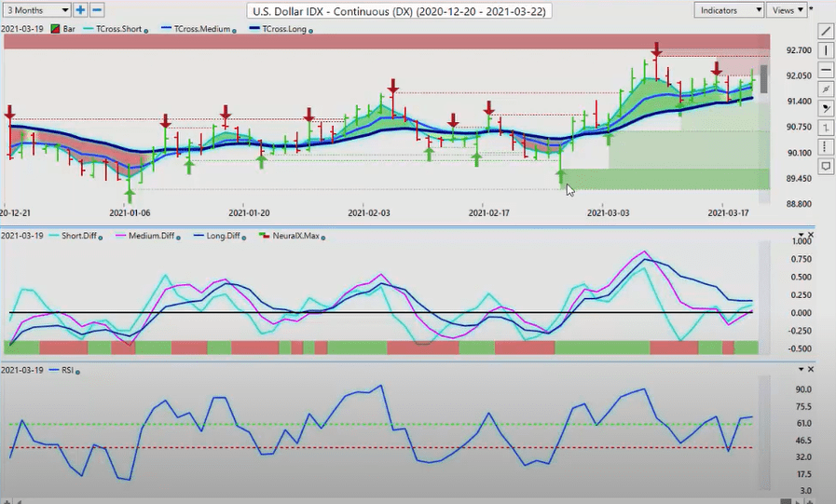This screenshot has width=836, height=504.
Task: Click the NeuralX.Max legend label
Action: click(295, 236)
